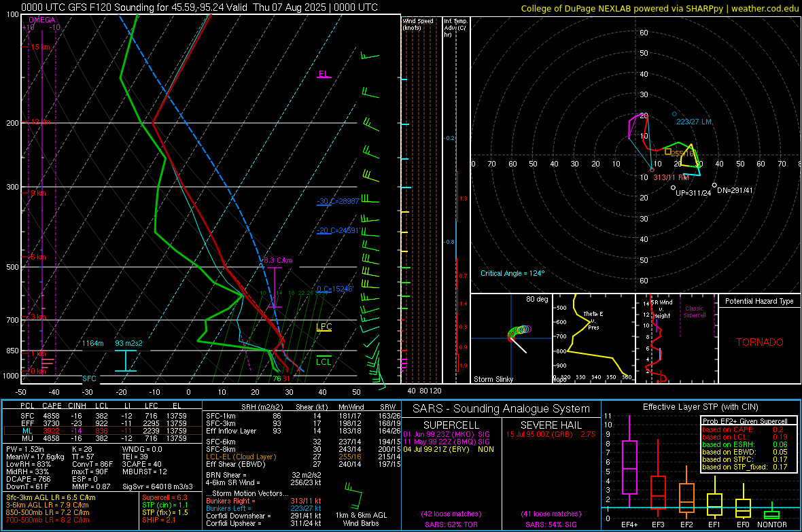Select the SFC parcel row in the table

[x=103, y=416]
